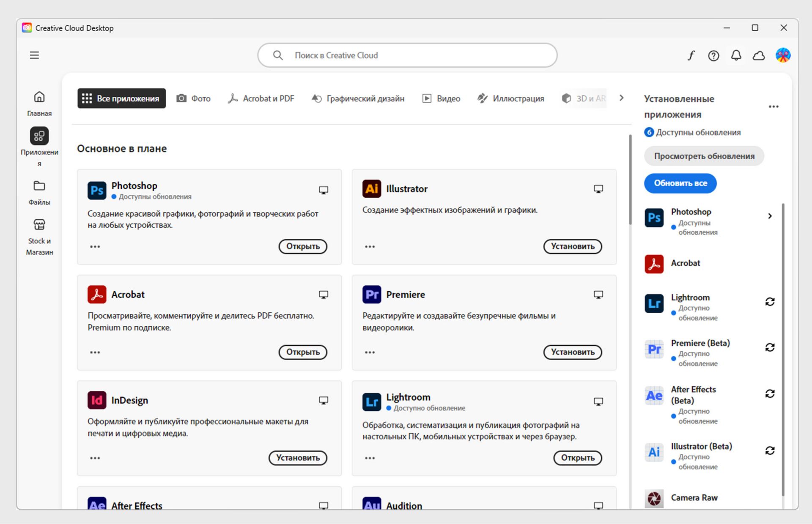Open more options on the InDesign card
This screenshot has height=524, width=812.
click(95, 458)
